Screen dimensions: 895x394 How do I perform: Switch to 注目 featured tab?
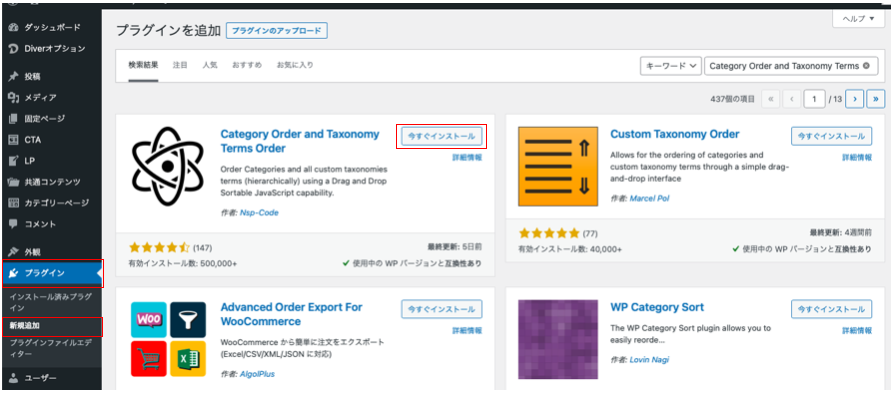(x=180, y=65)
